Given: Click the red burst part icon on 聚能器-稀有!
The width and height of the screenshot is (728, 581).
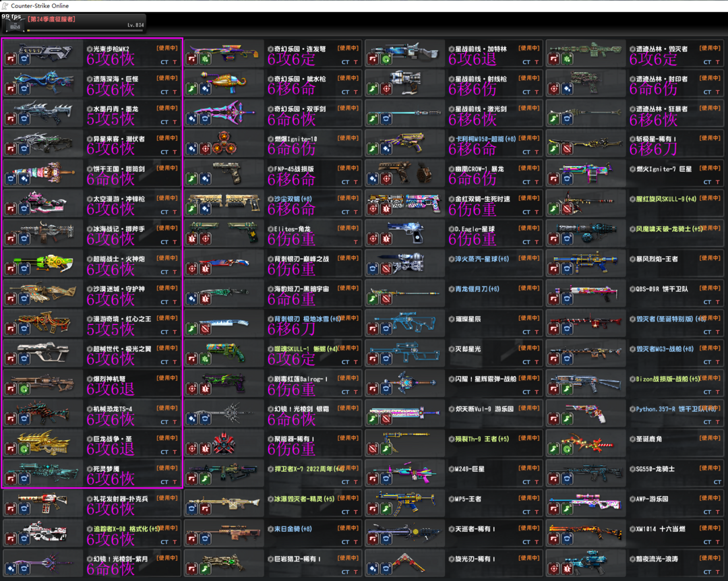Looking at the screenshot, I should click(x=205, y=449).
